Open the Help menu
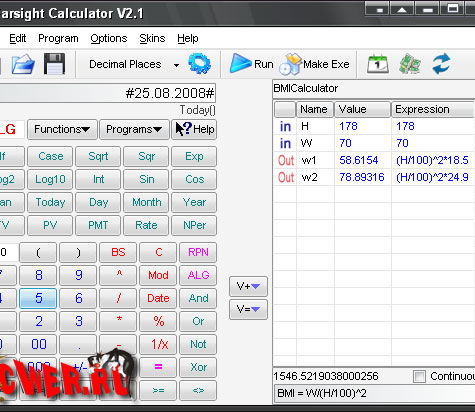475x412 pixels. pyautogui.click(x=188, y=38)
